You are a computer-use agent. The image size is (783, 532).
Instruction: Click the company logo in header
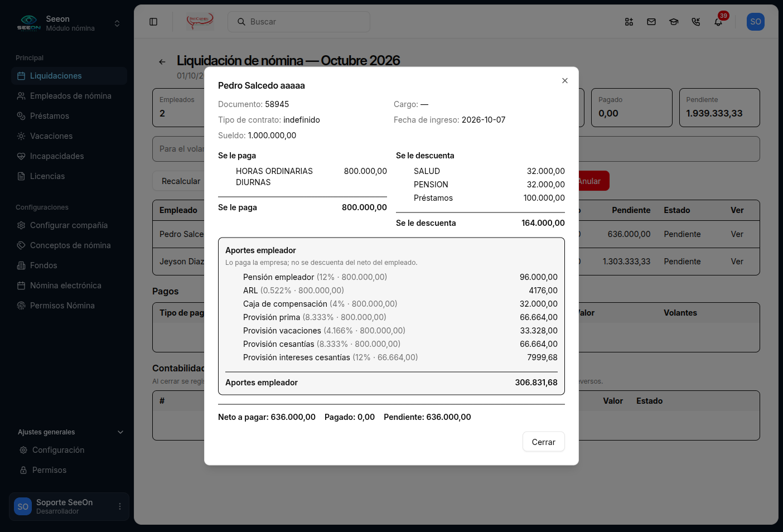(200, 21)
